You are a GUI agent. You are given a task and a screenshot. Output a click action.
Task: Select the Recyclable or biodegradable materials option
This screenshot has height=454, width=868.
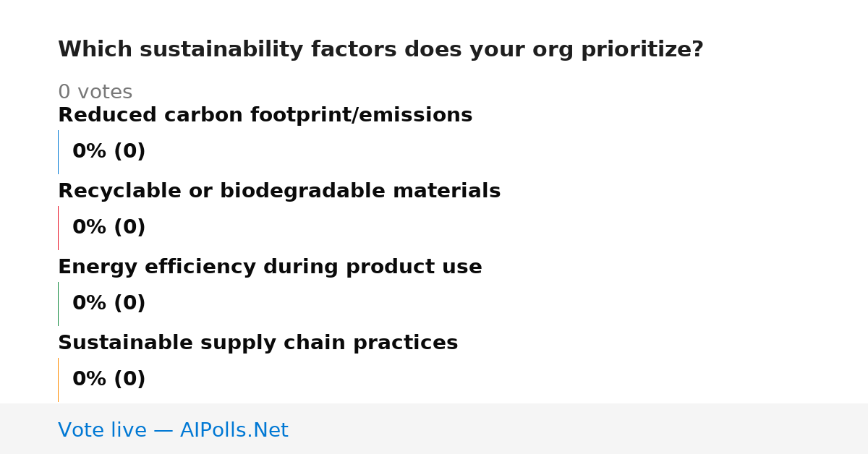tap(279, 191)
